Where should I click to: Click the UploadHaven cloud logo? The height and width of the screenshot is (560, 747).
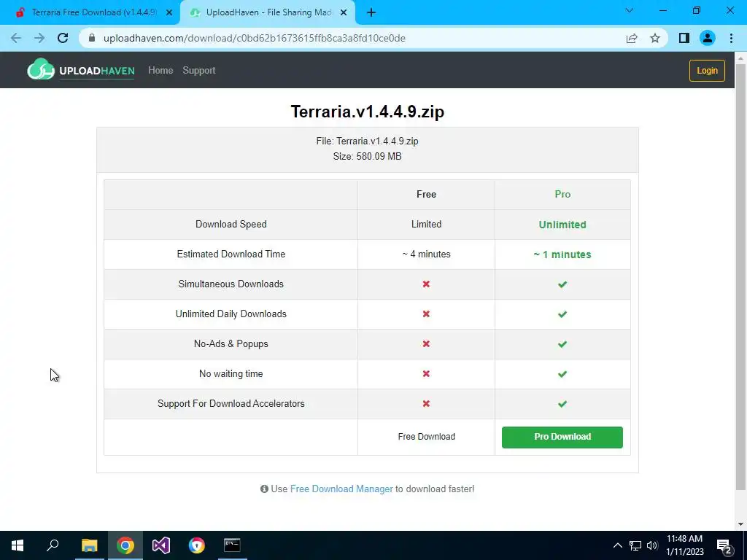coord(81,70)
